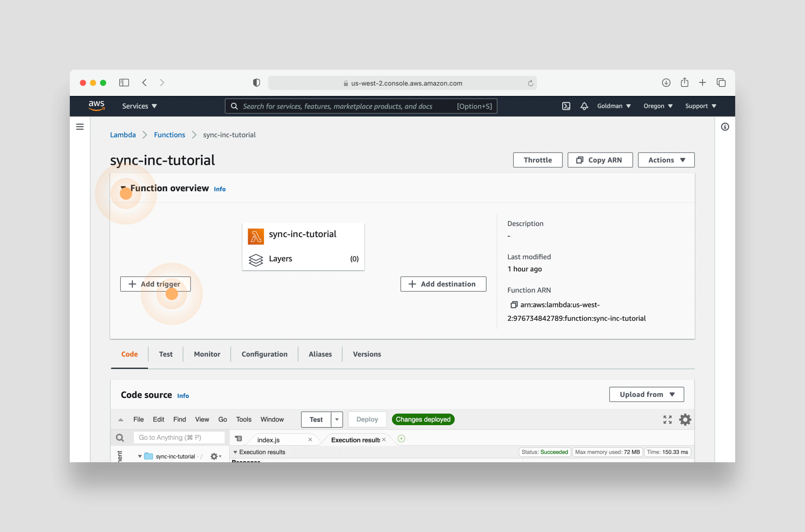Viewport: 805px width, 532px height.
Task: Click the Safari sidebar toggle icon
Action: 124,83
